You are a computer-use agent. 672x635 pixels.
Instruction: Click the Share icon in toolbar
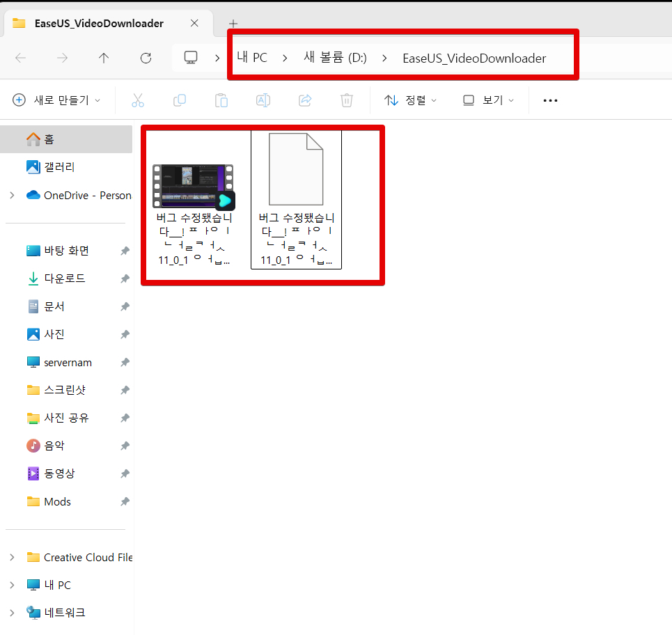[x=305, y=100]
